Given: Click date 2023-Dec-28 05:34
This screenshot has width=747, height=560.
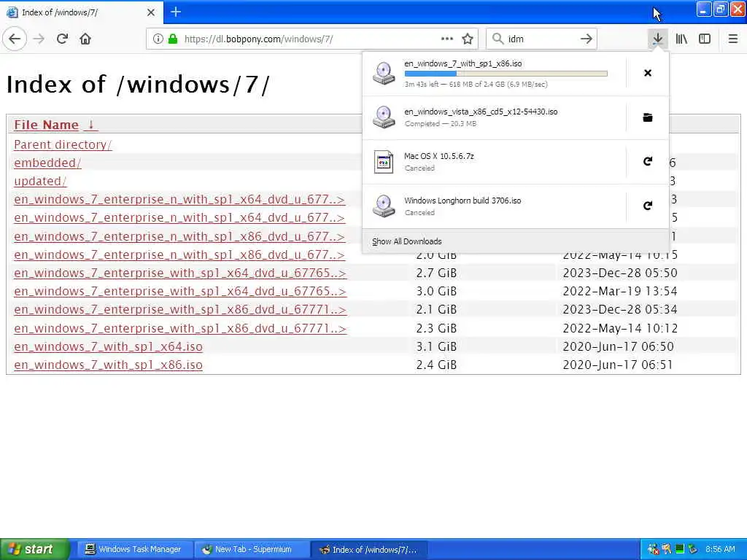Looking at the screenshot, I should pos(620,309).
